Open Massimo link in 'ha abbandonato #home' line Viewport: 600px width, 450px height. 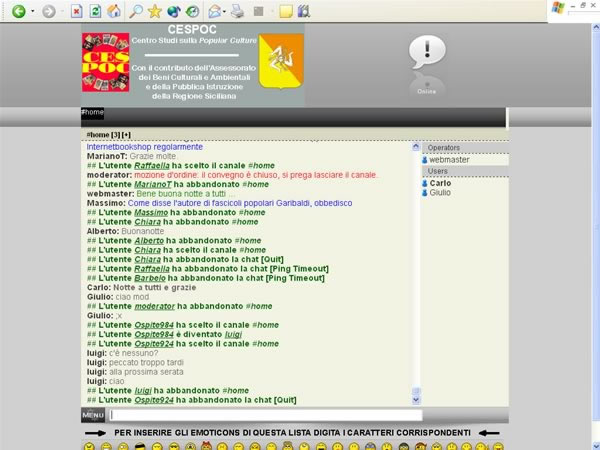pos(151,212)
